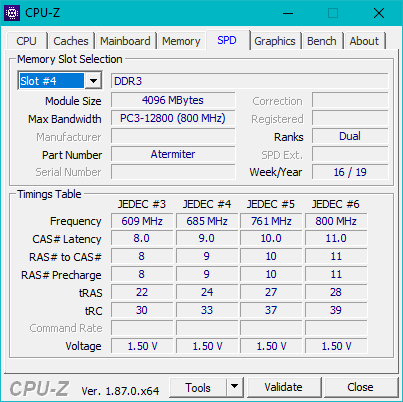Click the 685 MHz frequency cell
Image resolution: width=403 pixels, height=402 pixels.
207,221
